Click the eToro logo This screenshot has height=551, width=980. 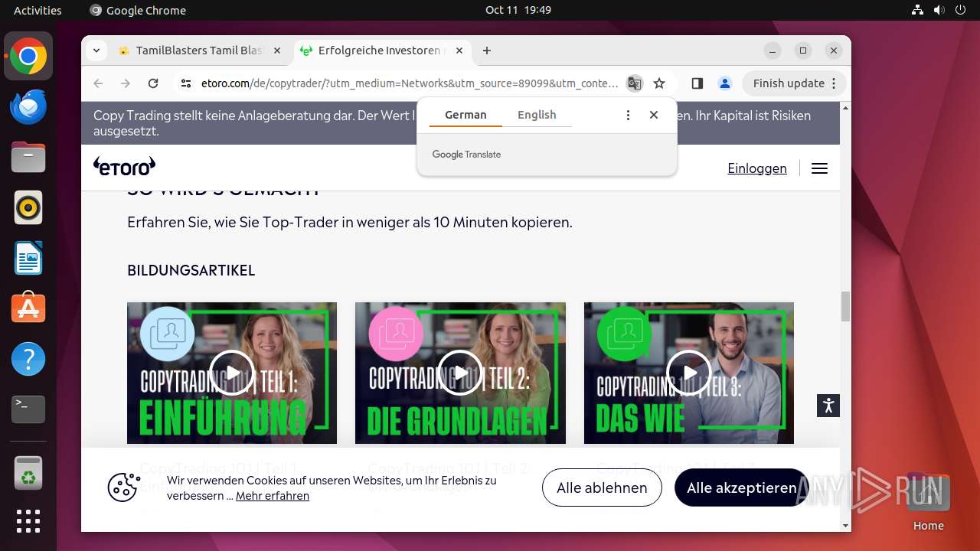(x=124, y=166)
